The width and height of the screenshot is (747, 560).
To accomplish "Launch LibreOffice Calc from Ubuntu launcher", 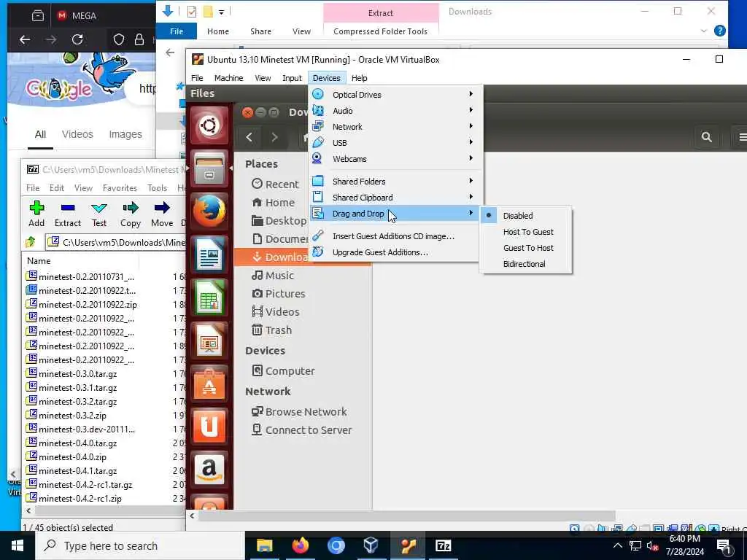I will click(209, 297).
